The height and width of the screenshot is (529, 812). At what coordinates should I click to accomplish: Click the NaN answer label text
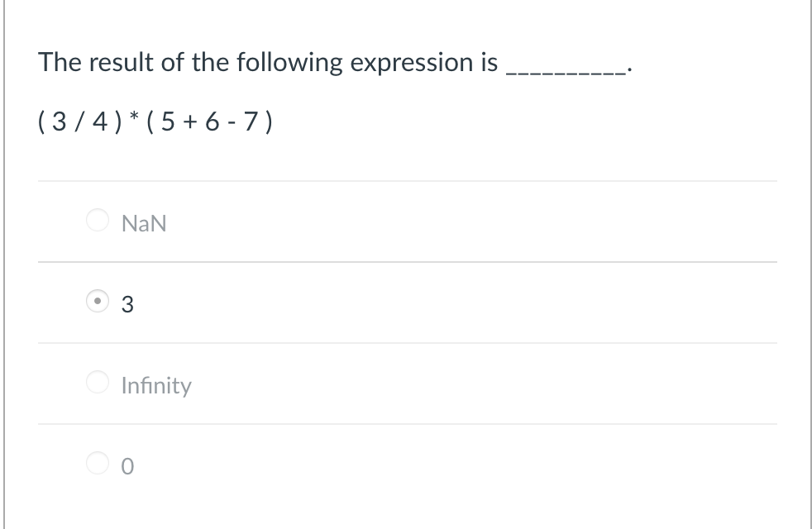click(x=144, y=222)
